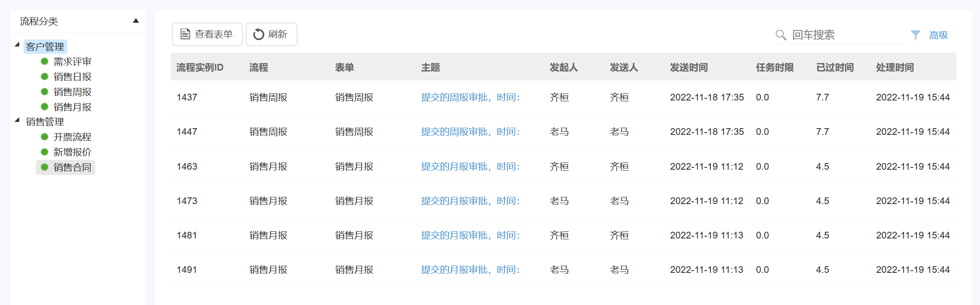Image resolution: width=980 pixels, height=305 pixels.
Task: Select 销售周报 in the tree
Action: tap(72, 92)
